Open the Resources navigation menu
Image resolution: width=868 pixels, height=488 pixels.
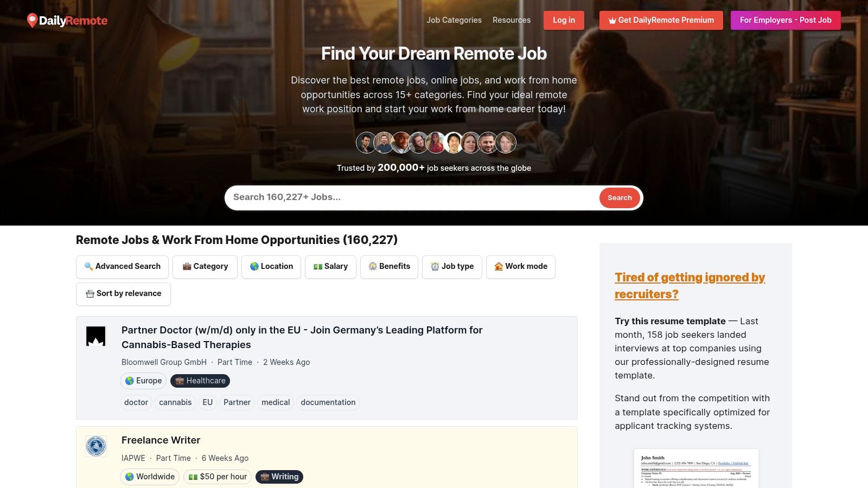[x=511, y=20]
